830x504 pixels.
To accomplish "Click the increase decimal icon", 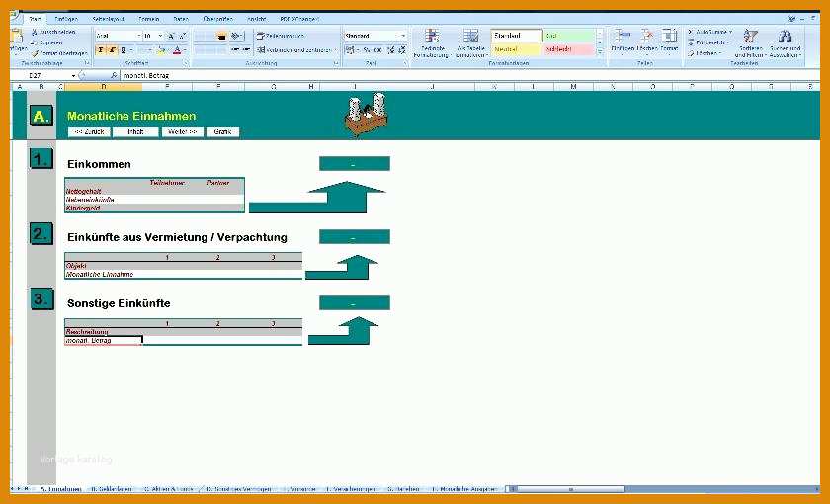I will click(390, 50).
